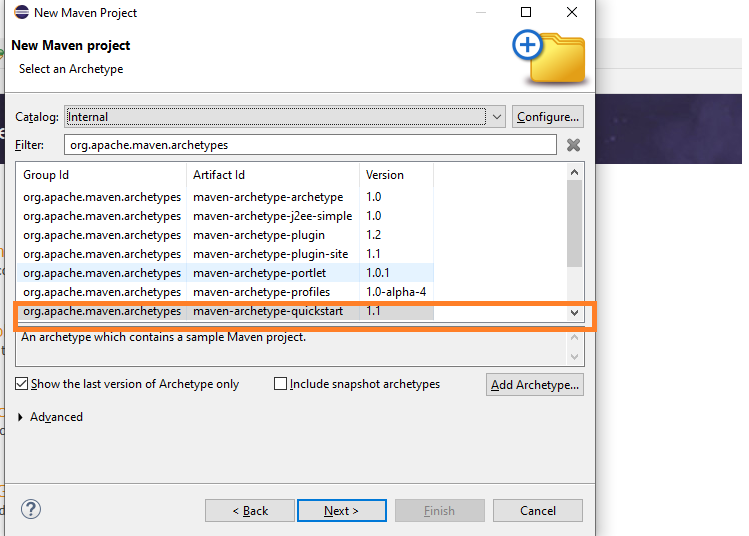This screenshot has height=536, width=749.
Task: Click the description box scroll up arrow
Action: tap(575, 338)
